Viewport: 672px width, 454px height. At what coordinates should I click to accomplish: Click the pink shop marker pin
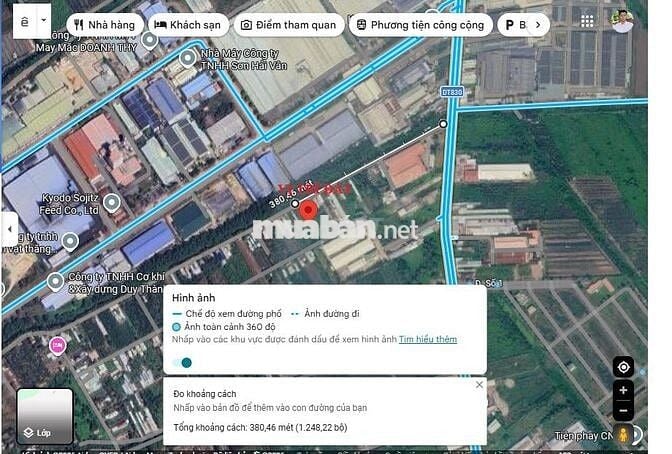(57, 346)
